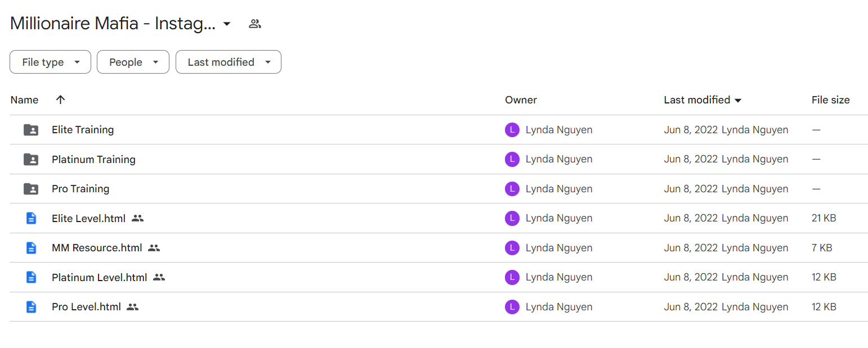Open the Platinum Level.html file name
Screen dimensions: 868x348
pyautogui.click(x=99, y=277)
